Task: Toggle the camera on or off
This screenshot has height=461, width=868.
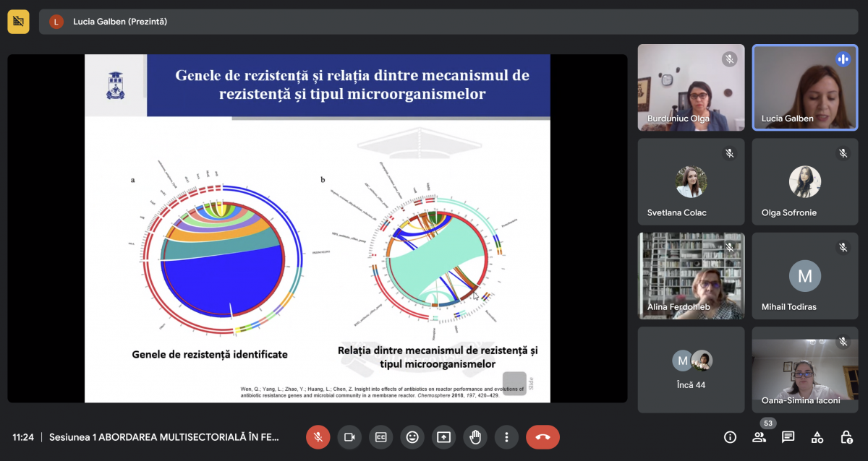Action: click(x=349, y=437)
